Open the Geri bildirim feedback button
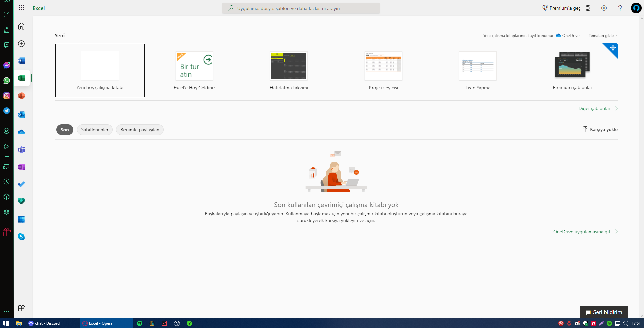This screenshot has height=328, width=644. pos(604,312)
